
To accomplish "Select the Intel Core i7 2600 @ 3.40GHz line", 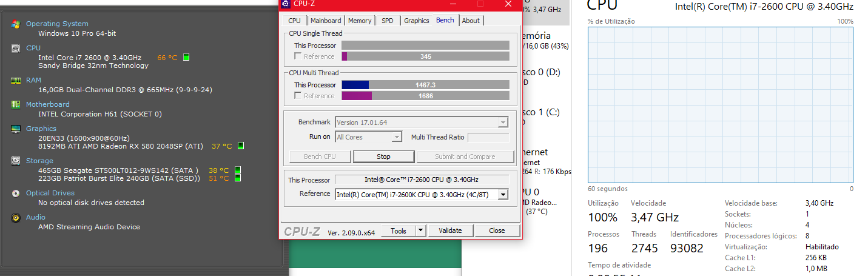I will (x=90, y=58).
